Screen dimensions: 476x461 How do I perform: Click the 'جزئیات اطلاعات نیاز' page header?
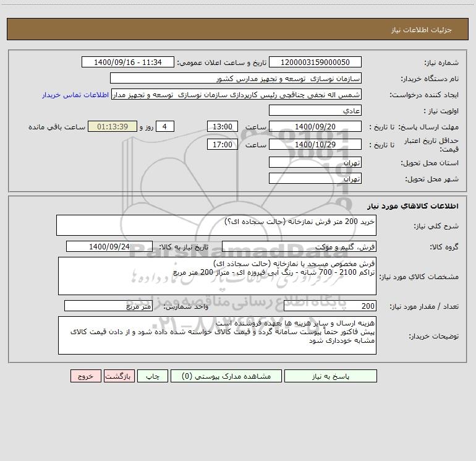[422, 30]
